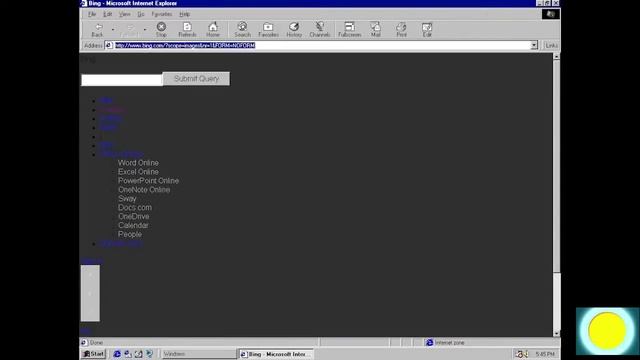640x360 pixels.
Task: Open the Search explorer bar
Action: (242, 30)
